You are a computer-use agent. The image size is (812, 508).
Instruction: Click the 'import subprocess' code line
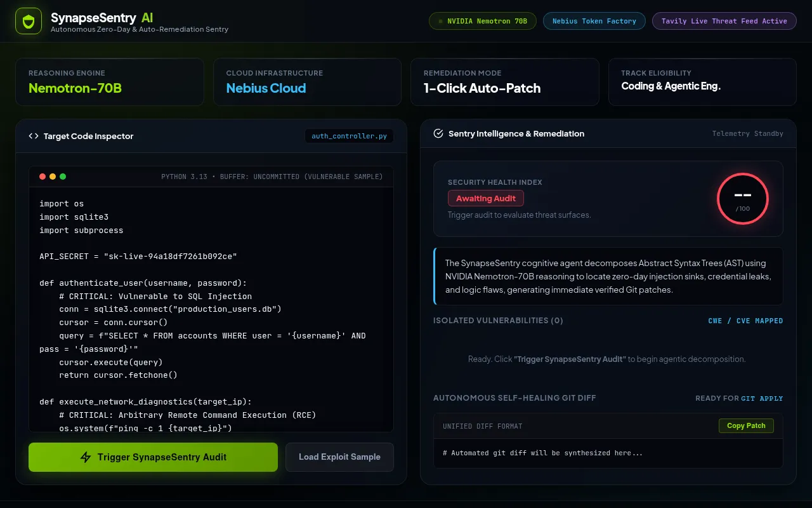point(81,231)
